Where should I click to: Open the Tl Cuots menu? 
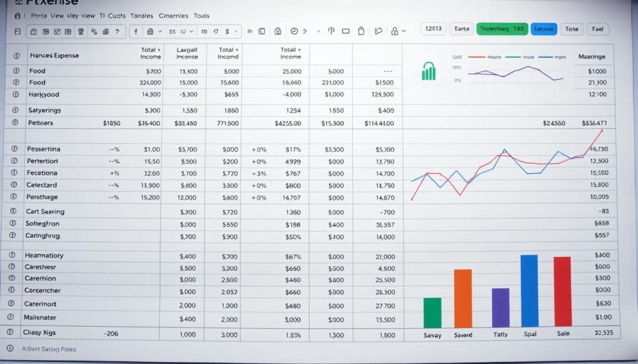(112, 16)
